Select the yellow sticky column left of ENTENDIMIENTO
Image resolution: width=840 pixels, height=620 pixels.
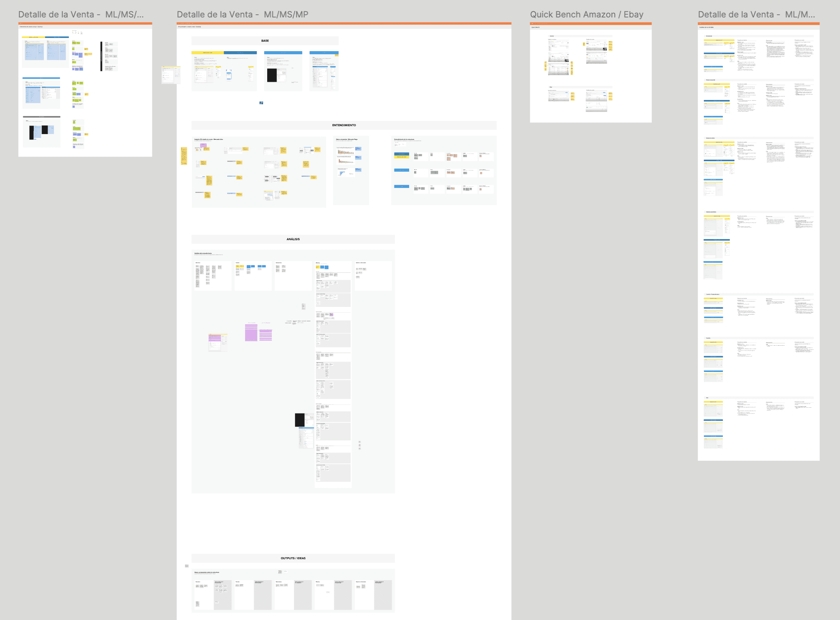pyautogui.click(x=184, y=156)
